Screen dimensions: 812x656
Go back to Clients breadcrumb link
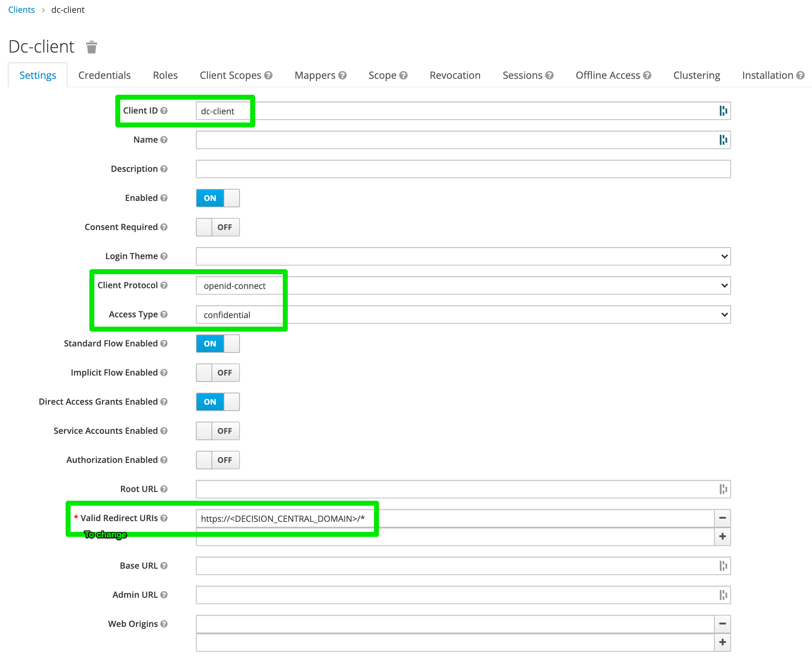[22, 10]
